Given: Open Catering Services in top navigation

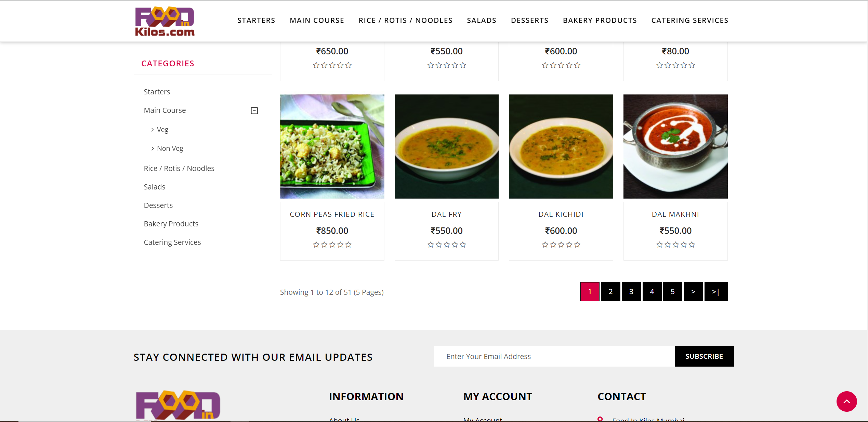Looking at the screenshot, I should [689, 21].
